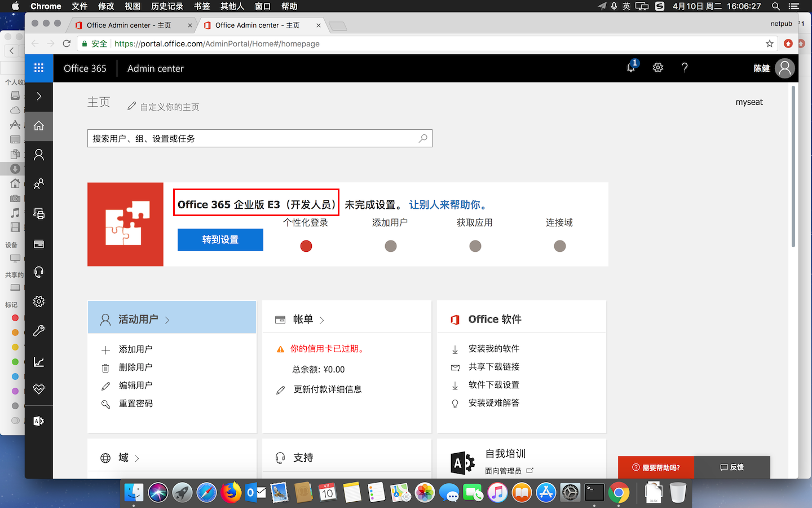Open the Setup wrench icon in sidebar
The height and width of the screenshot is (508, 812).
pyautogui.click(x=39, y=331)
